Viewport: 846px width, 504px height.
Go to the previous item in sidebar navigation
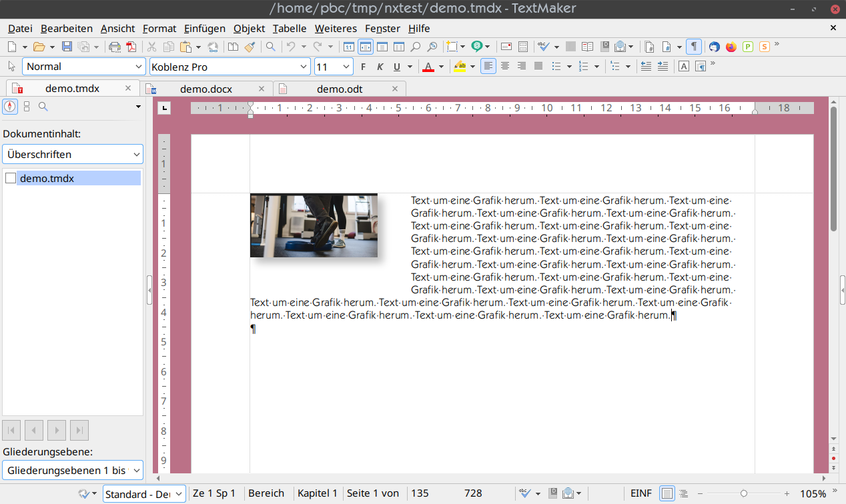coord(34,431)
